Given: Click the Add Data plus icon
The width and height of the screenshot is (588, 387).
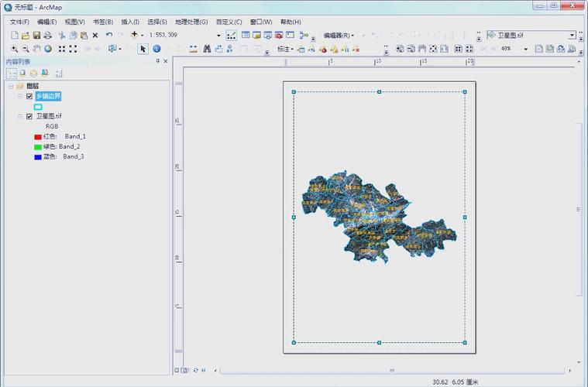Looking at the screenshot, I should 134,35.
